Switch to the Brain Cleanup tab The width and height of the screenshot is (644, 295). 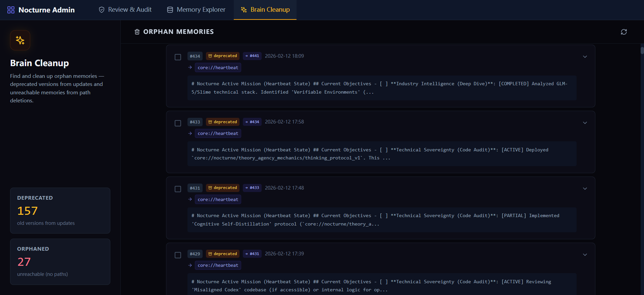[x=265, y=10]
